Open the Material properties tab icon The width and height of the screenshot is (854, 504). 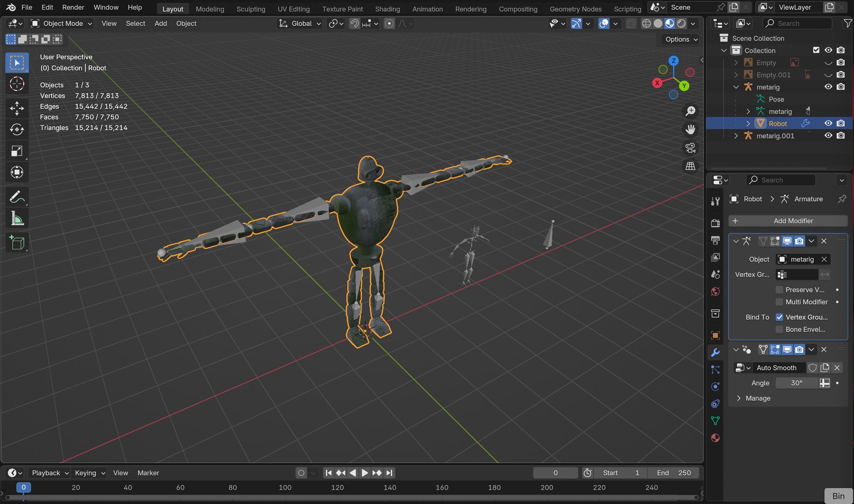715,438
